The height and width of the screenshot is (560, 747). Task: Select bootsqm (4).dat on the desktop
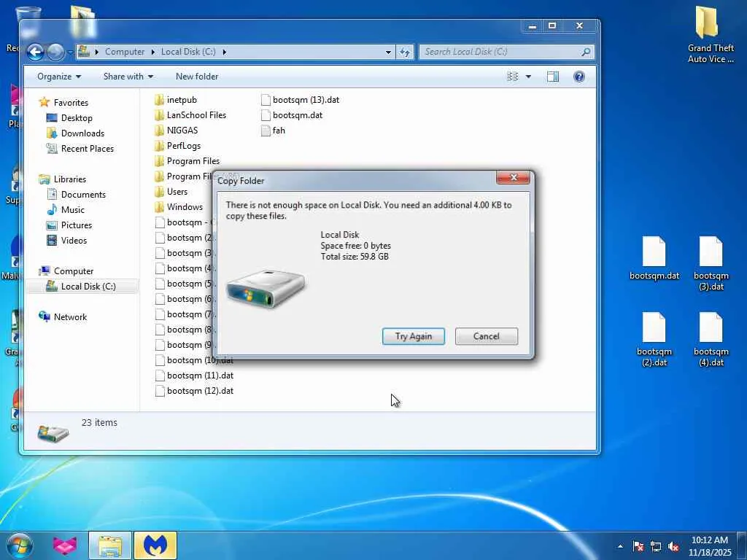point(711,339)
